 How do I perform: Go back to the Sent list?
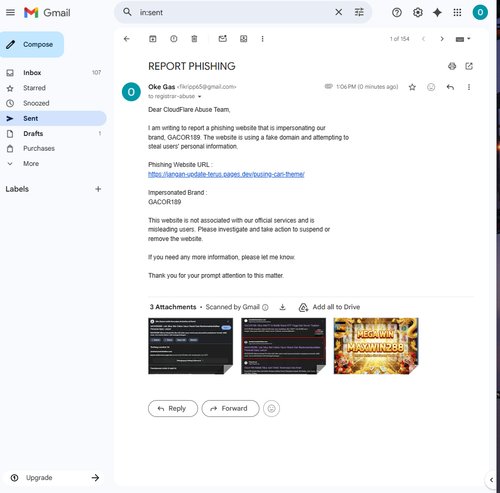pyautogui.click(x=127, y=39)
